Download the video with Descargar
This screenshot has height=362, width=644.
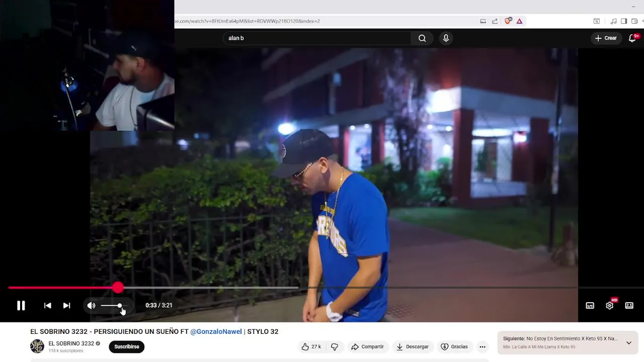click(x=413, y=346)
